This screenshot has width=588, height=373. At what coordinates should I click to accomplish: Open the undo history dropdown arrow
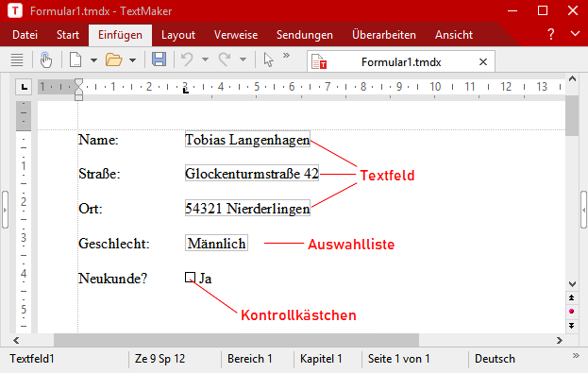pyautogui.click(x=205, y=59)
